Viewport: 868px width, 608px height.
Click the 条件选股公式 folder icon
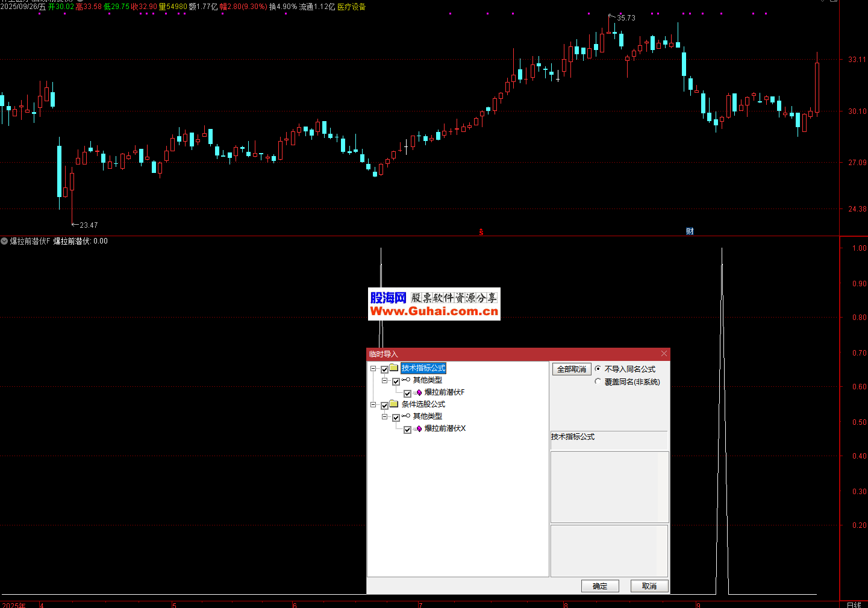point(394,404)
